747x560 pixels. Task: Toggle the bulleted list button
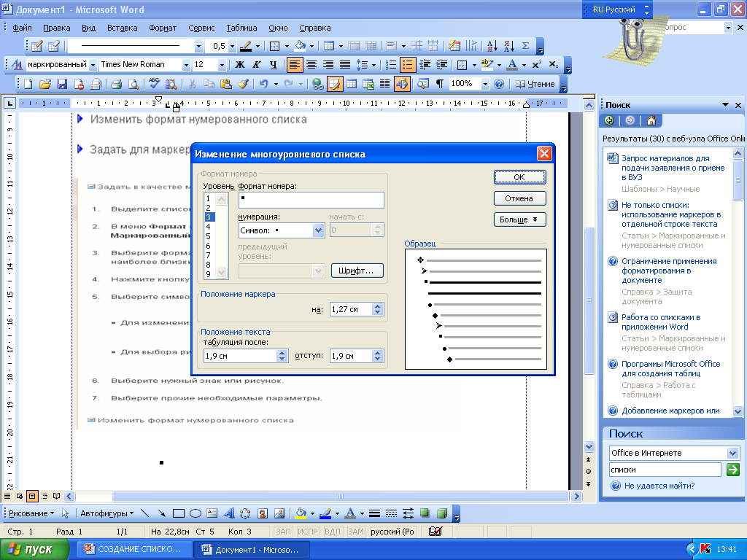coord(408,64)
